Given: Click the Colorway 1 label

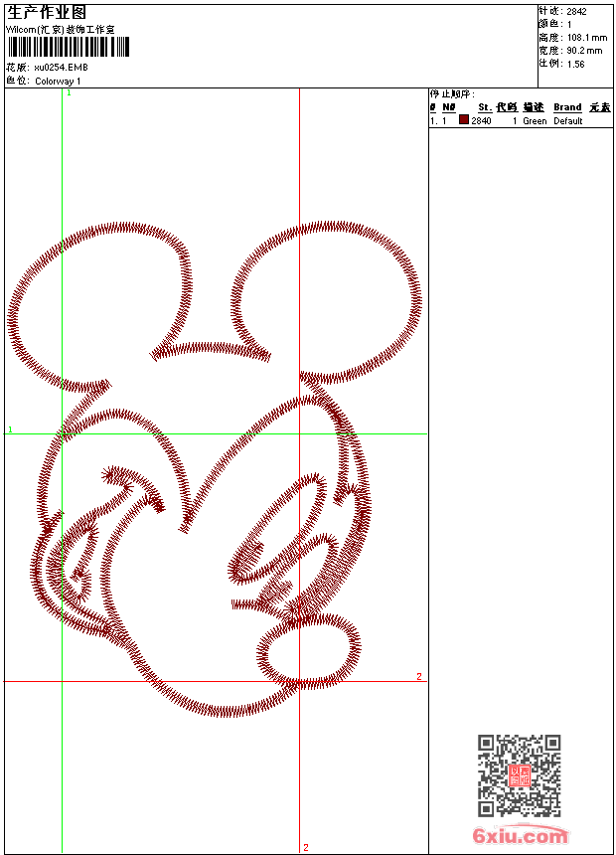Looking at the screenshot, I should pyautogui.click(x=58, y=81).
